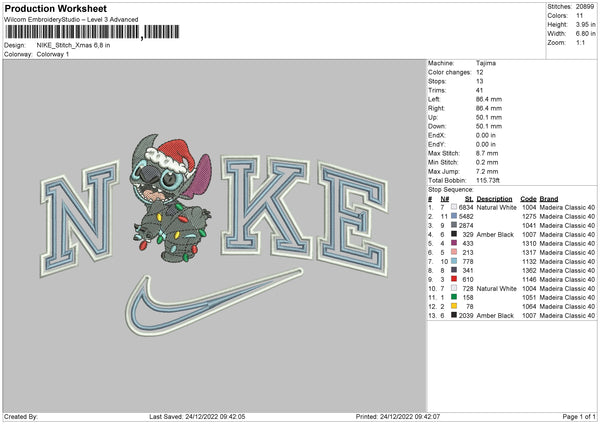The height and width of the screenshot is (424, 600).
Task: Click the 'Description' column header
Action: [x=494, y=199]
